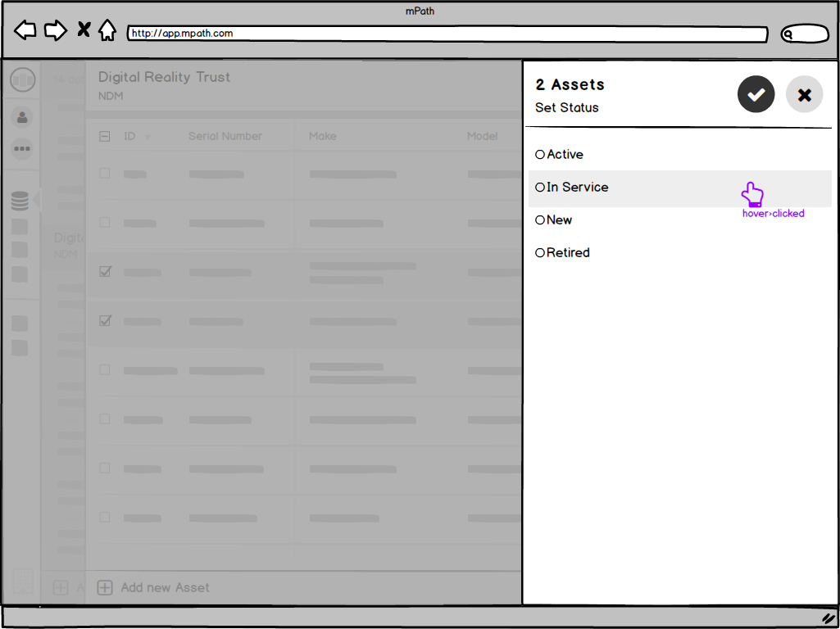Toggle the select-all checkbox in the table header
The height and width of the screenshot is (629, 840).
pyautogui.click(x=105, y=136)
